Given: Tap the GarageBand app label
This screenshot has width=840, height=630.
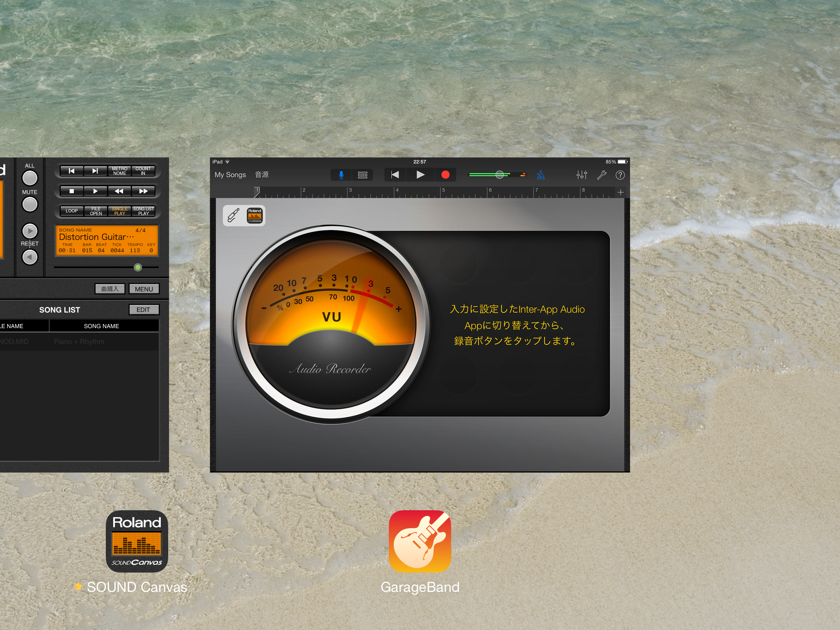Looking at the screenshot, I should point(420,587).
